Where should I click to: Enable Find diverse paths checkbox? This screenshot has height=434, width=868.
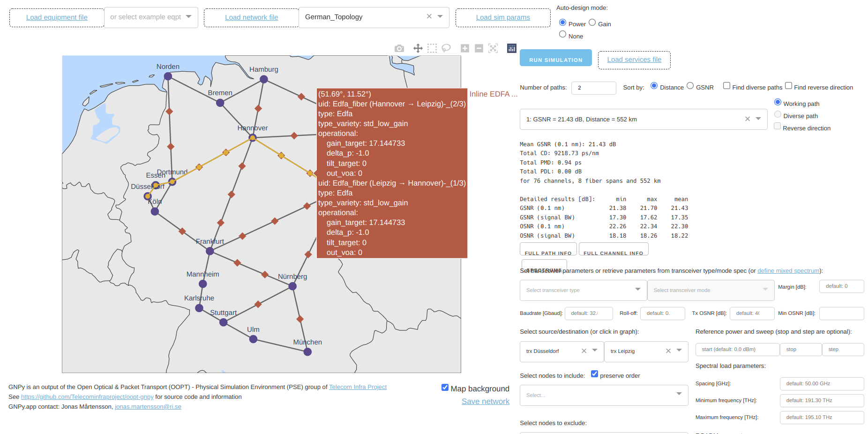(726, 86)
